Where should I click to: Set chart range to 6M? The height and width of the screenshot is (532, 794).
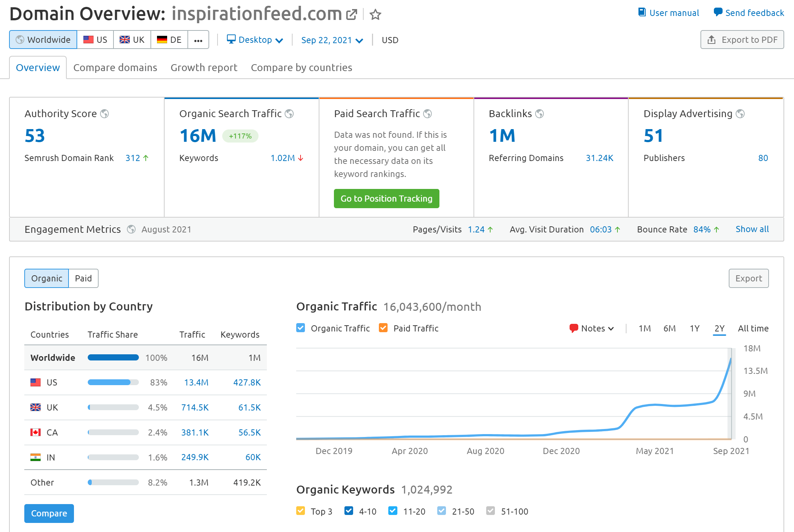coord(670,328)
